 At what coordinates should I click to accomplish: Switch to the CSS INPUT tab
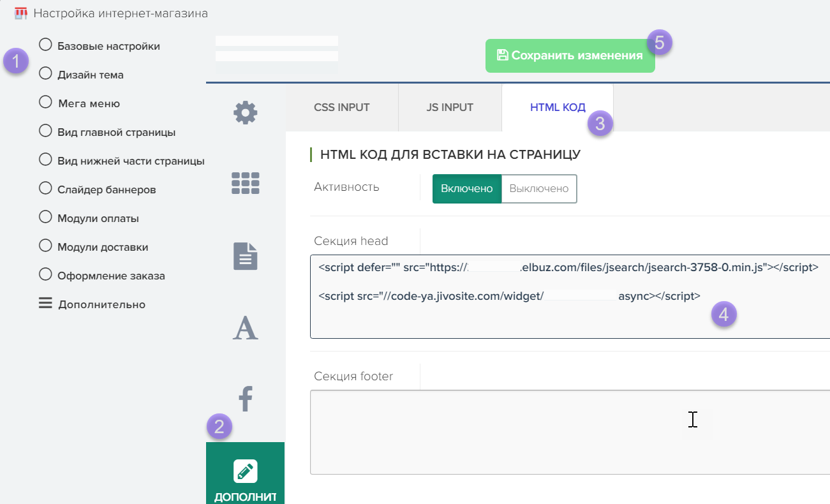tap(341, 107)
